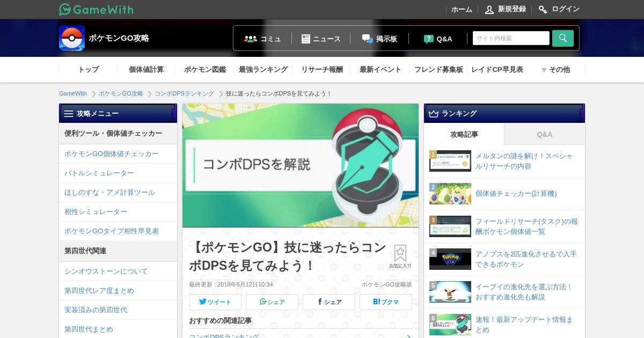
Task: Click the ポケモンGO攻略 breadcrumb link
Action: 121,93
